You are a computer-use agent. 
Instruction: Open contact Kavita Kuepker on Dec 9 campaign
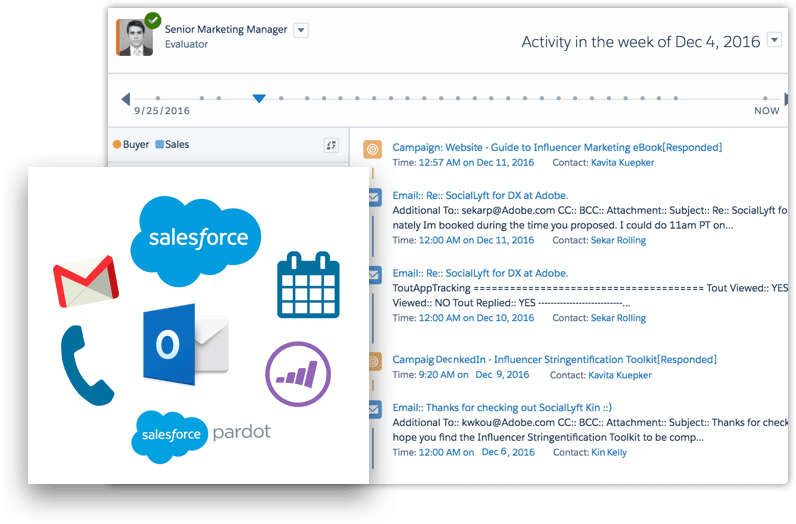point(620,375)
